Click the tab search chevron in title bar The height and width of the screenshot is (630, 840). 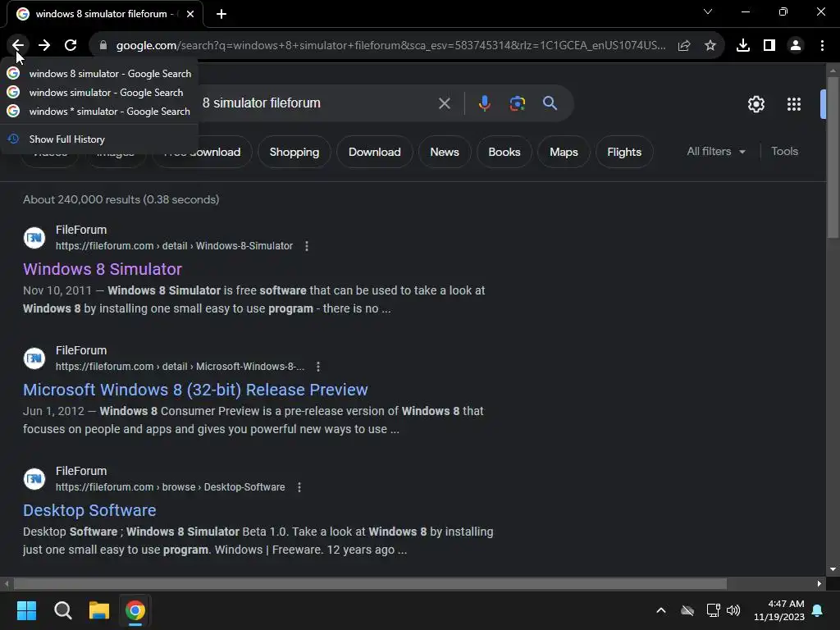tap(708, 11)
